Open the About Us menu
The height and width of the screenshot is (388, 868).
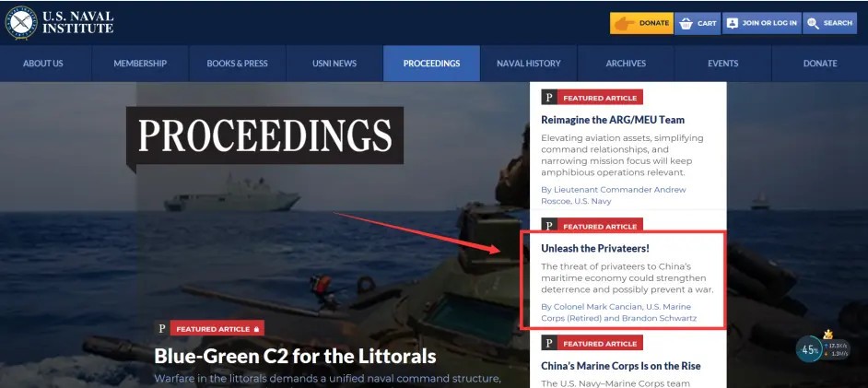point(43,64)
